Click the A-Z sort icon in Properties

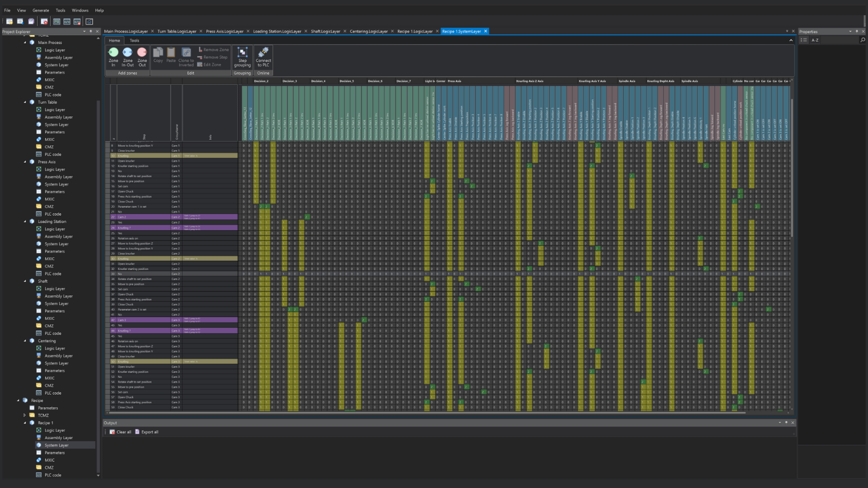[x=815, y=40]
